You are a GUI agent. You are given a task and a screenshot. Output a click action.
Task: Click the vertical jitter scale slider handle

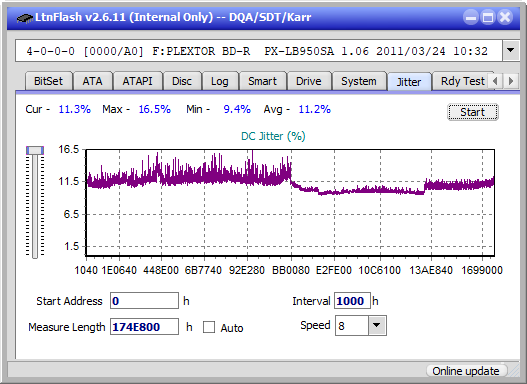coord(35,150)
